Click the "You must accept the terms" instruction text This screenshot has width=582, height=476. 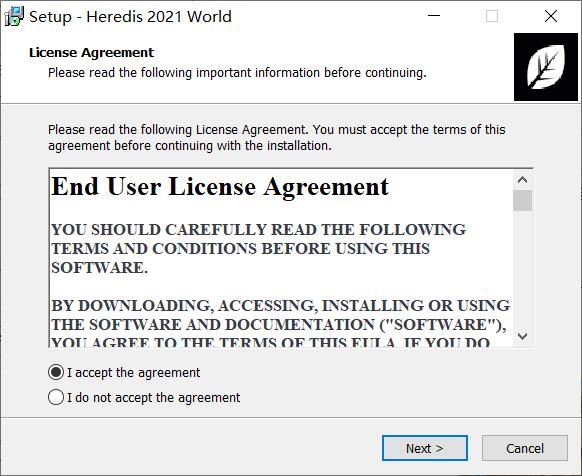(277, 137)
